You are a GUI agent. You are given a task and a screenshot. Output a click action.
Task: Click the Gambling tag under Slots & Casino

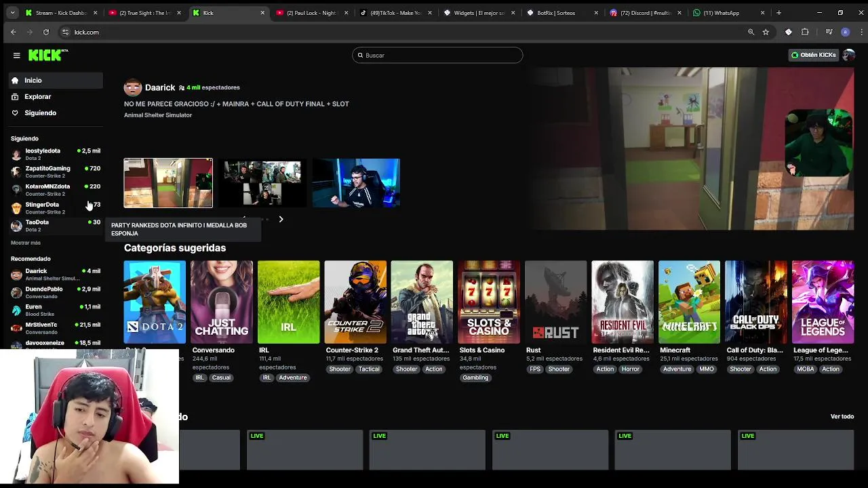(475, 378)
